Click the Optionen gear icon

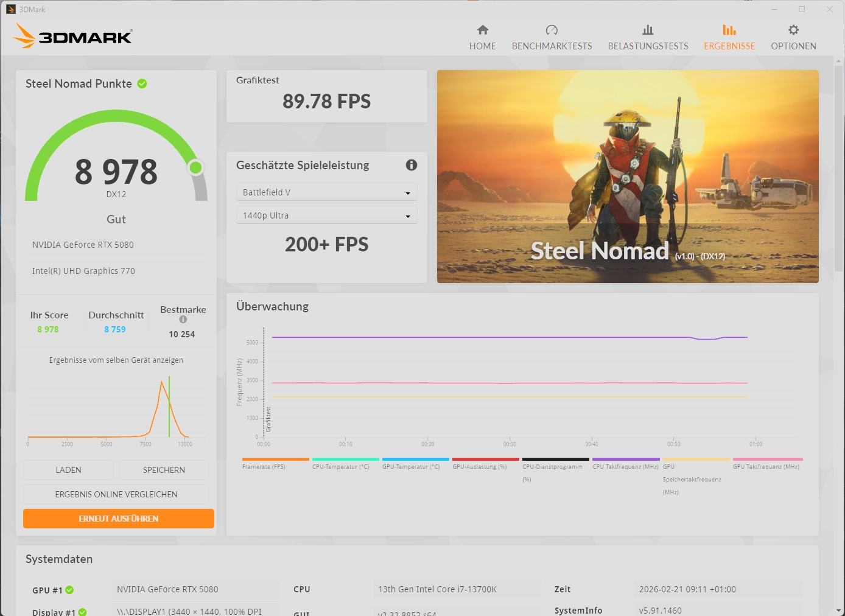[x=793, y=30]
